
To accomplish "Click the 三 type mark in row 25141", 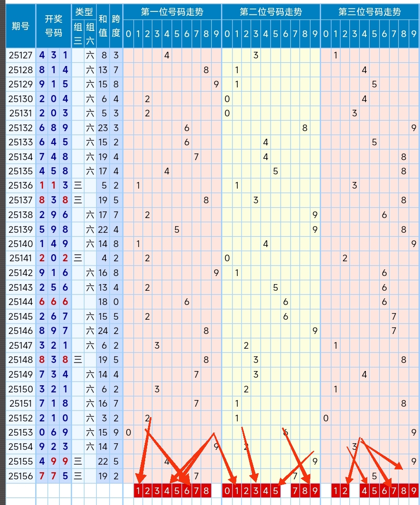I will coord(78,258).
